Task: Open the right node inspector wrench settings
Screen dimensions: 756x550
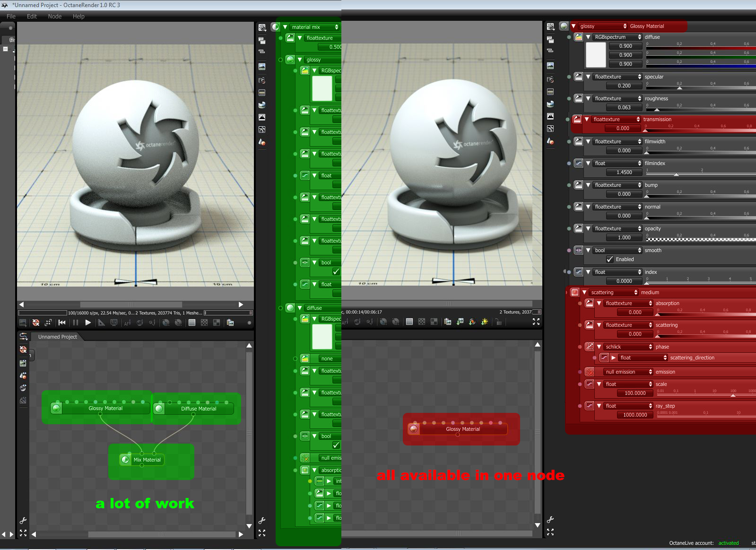Action: pos(550,520)
